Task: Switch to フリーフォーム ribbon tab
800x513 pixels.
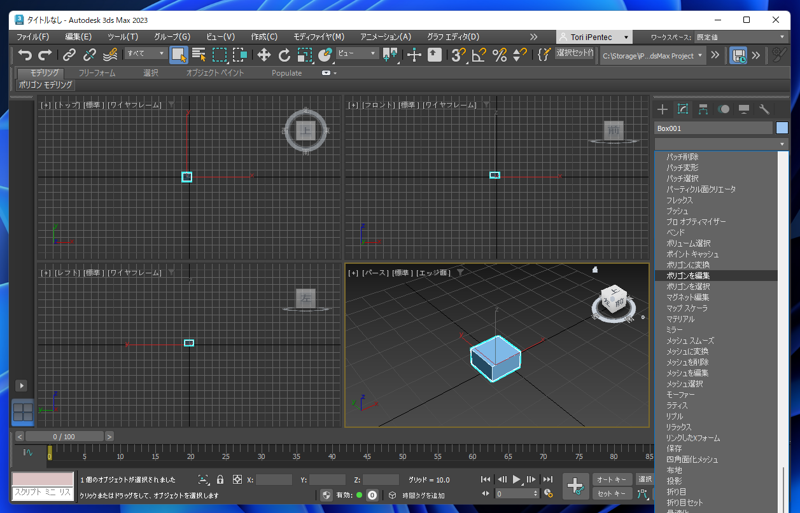Action: tap(97, 73)
